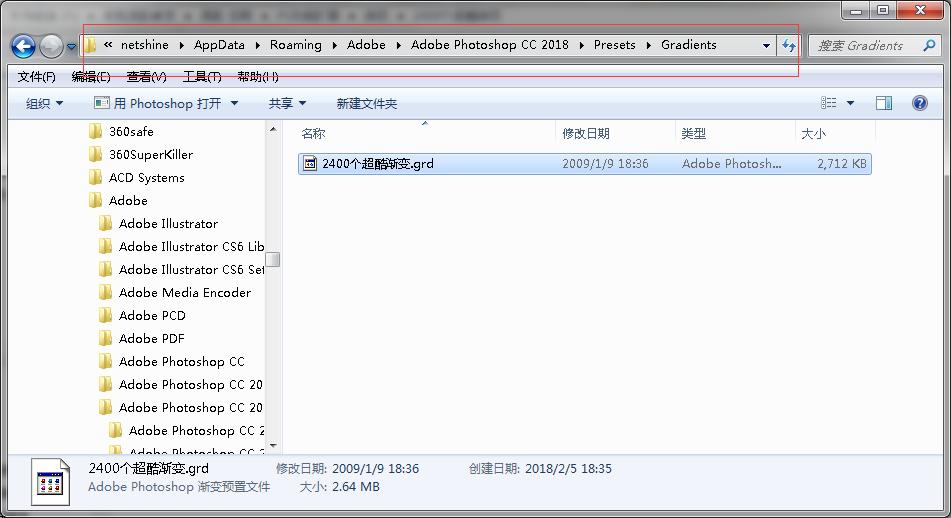Viewport: 951px width, 518px height.
Task: Expand subfolders arrow after Presets
Action: [649, 45]
